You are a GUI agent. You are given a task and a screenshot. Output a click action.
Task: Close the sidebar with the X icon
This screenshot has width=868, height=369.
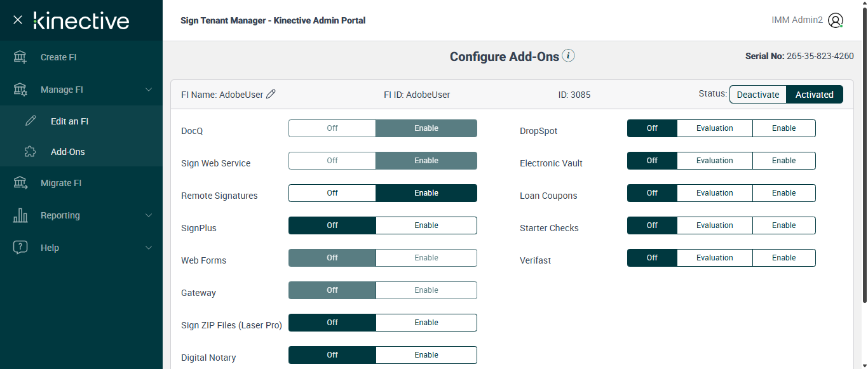(x=18, y=20)
